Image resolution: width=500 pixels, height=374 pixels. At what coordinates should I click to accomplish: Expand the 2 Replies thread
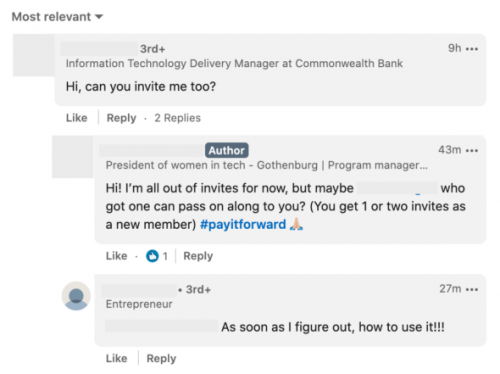click(177, 118)
